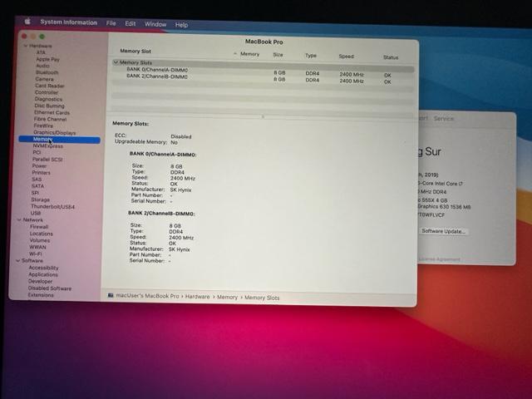Collapse the Hardware section in sidebar
The height and width of the screenshot is (399, 532).
point(26,46)
